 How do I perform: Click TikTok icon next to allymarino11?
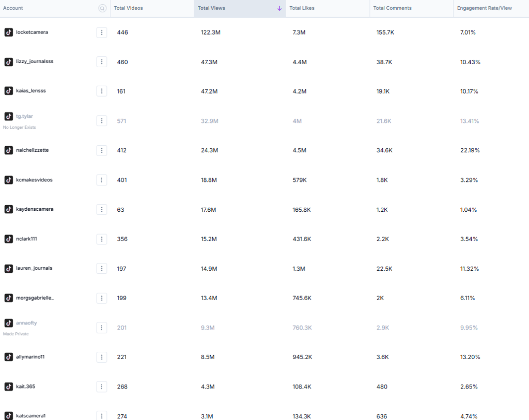tap(8, 357)
